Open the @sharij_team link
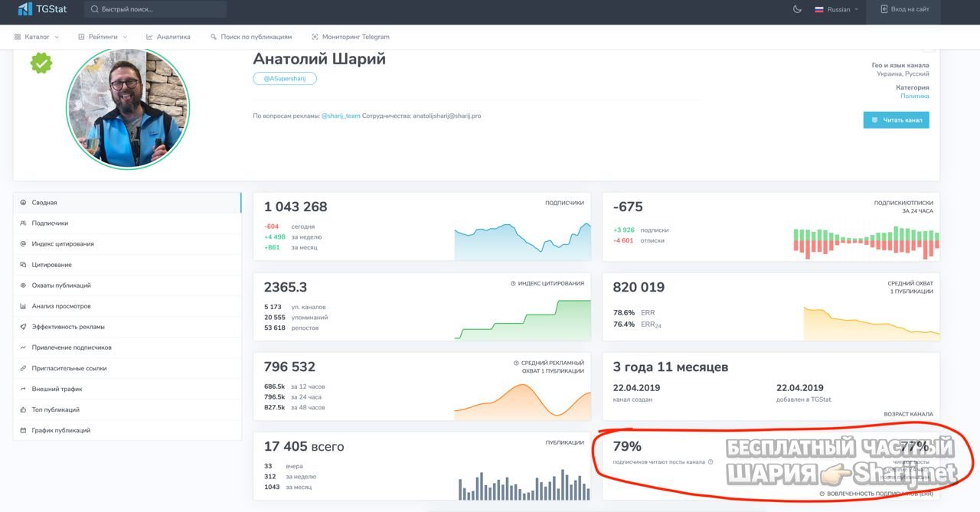The width and height of the screenshot is (980, 512). (x=341, y=116)
